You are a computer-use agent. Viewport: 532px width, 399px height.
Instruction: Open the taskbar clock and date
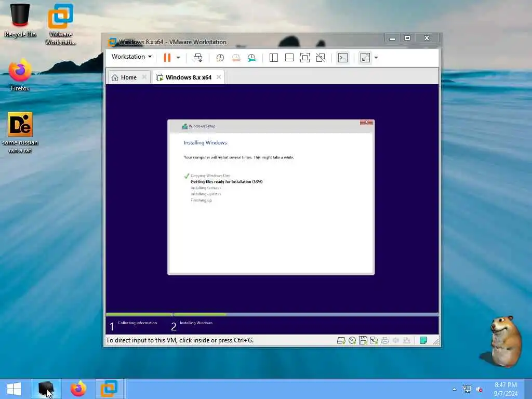pos(506,389)
